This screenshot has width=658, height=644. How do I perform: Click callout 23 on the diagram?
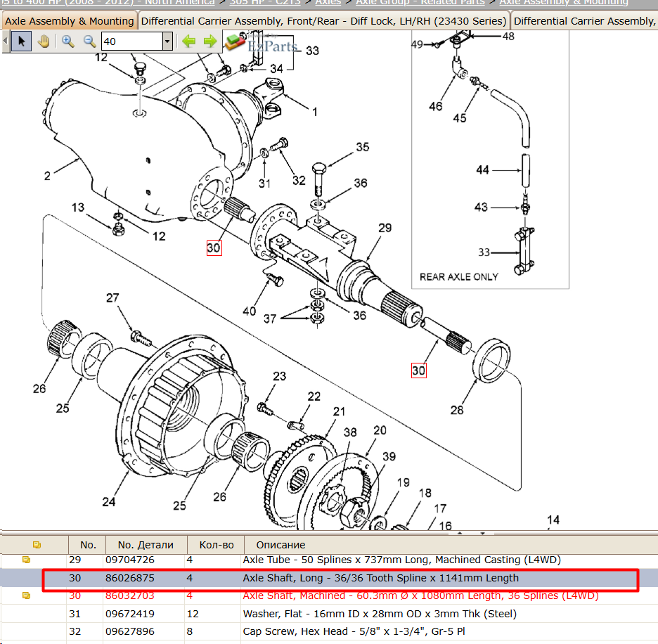[280, 376]
